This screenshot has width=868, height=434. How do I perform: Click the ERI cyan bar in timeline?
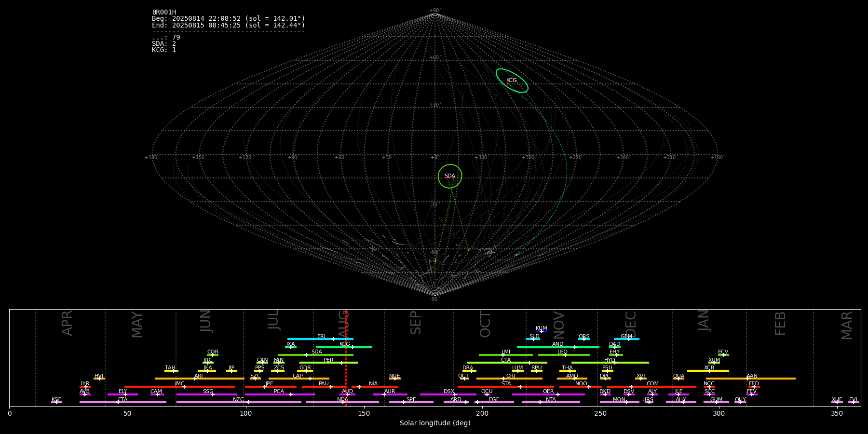(320, 339)
